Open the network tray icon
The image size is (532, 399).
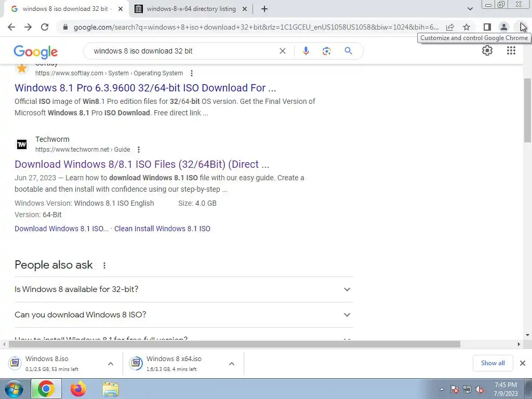click(467, 390)
